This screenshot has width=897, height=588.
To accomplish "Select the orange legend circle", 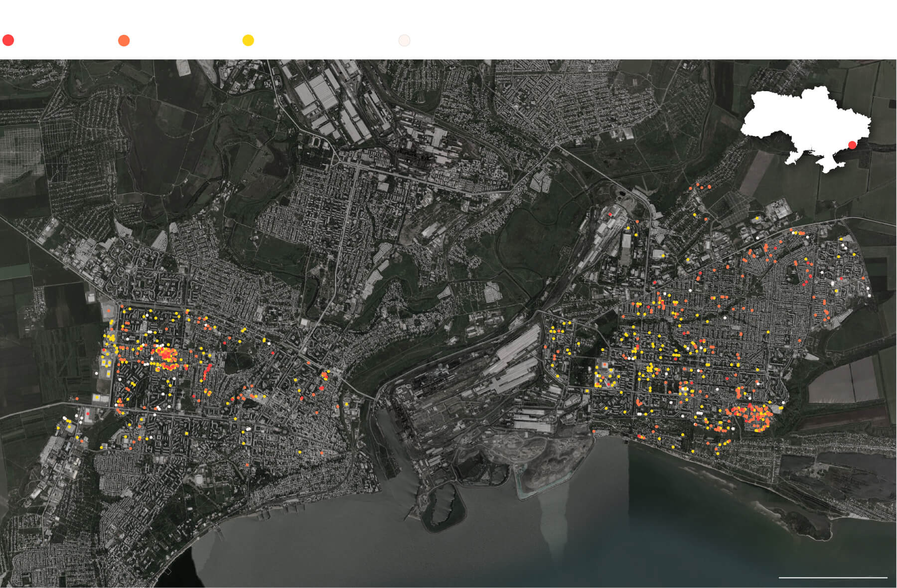I will coord(124,41).
